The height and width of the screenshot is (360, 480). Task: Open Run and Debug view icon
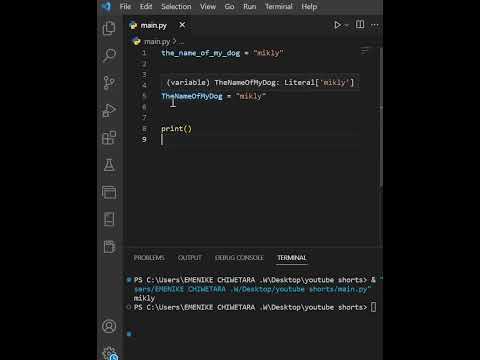coord(109,110)
